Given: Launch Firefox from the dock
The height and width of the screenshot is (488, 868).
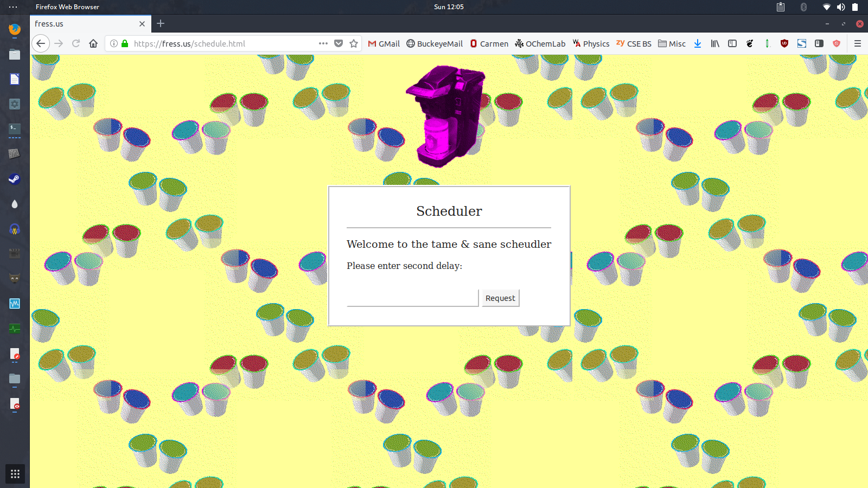Looking at the screenshot, I should pyautogui.click(x=15, y=29).
